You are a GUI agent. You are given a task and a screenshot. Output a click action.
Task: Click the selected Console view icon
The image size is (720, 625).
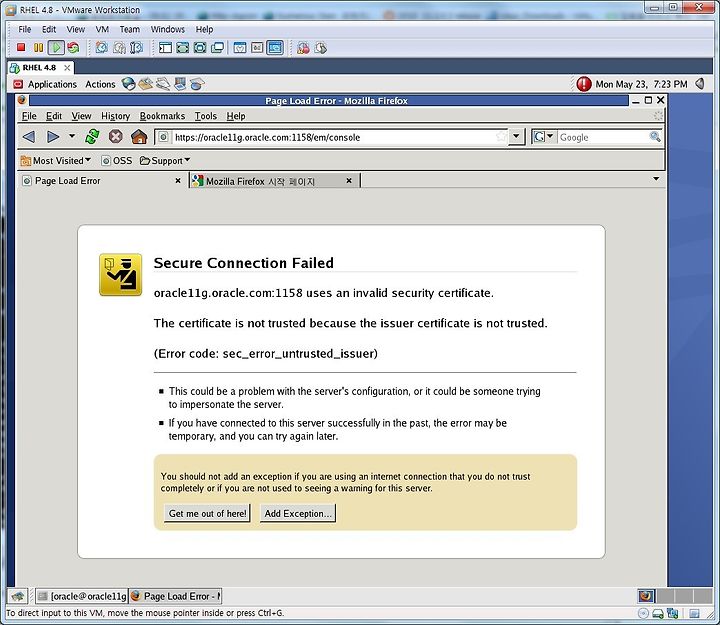(275, 47)
